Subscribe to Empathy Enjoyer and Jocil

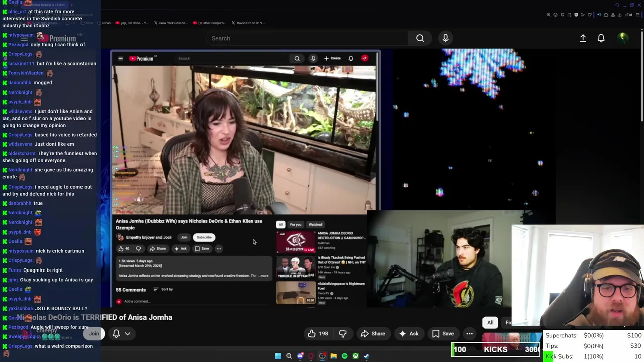pyautogui.click(x=204, y=237)
